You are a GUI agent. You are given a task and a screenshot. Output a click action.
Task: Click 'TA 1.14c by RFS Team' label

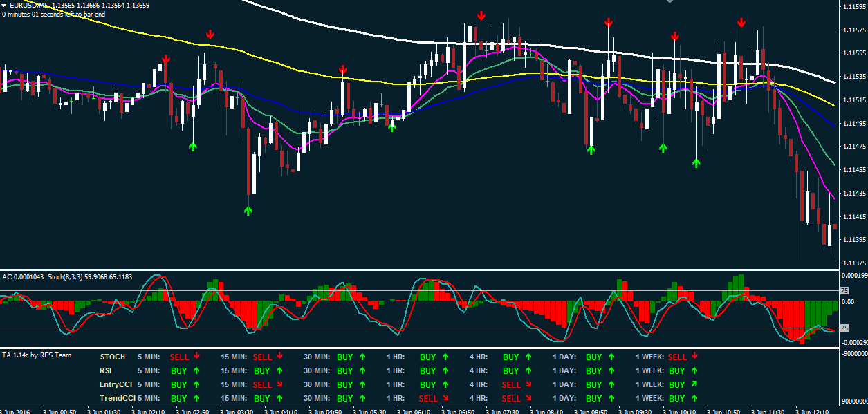pos(37,355)
